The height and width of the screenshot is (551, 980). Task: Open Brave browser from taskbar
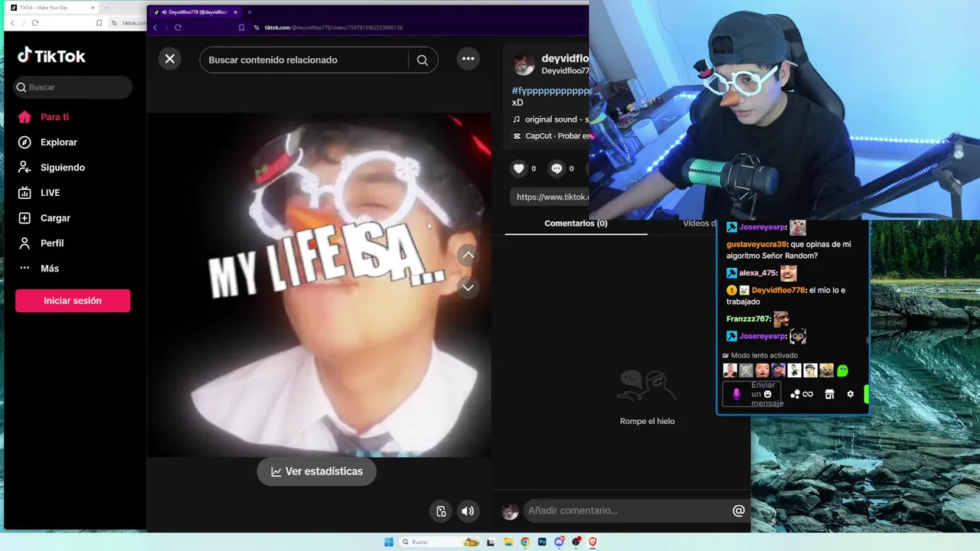coord(593,542)
